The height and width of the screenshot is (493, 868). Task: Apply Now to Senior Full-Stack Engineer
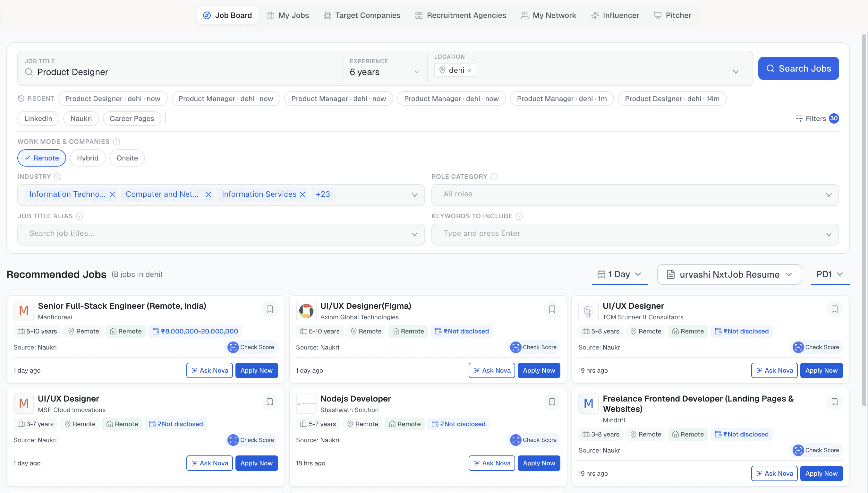point(257,370)
